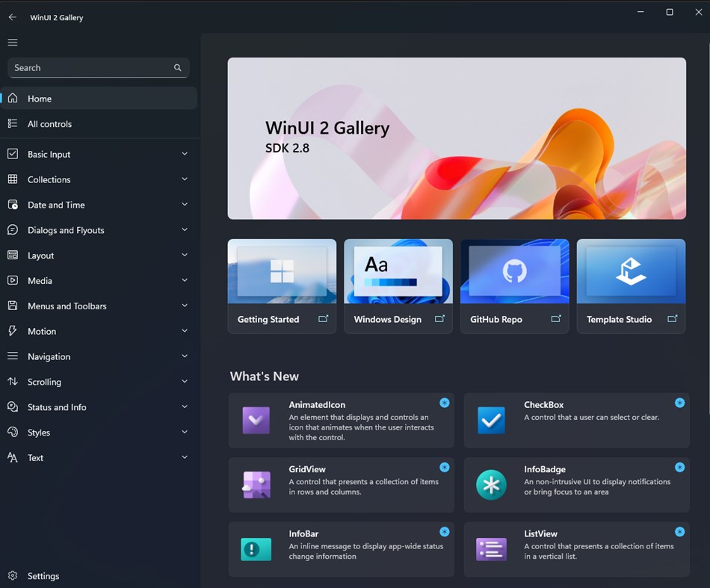The width and height of the screenshot is (710, 588).
Task: Select Styles label in sidebar
Action: click(x=39, y=433)
